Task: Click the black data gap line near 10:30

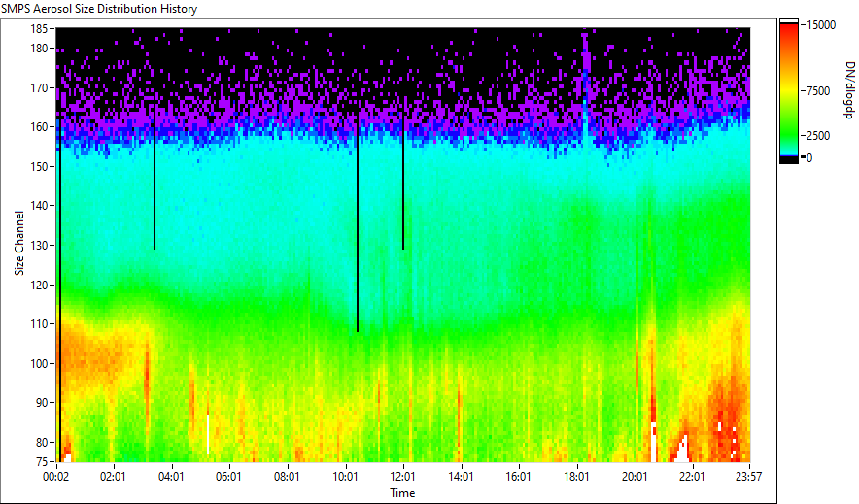Action: coord(358,221)
